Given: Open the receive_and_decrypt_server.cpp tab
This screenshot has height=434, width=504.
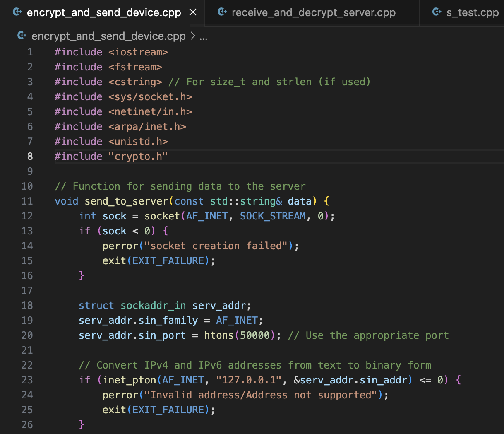Looking at the screenshot, I should (x=313, y=13).
